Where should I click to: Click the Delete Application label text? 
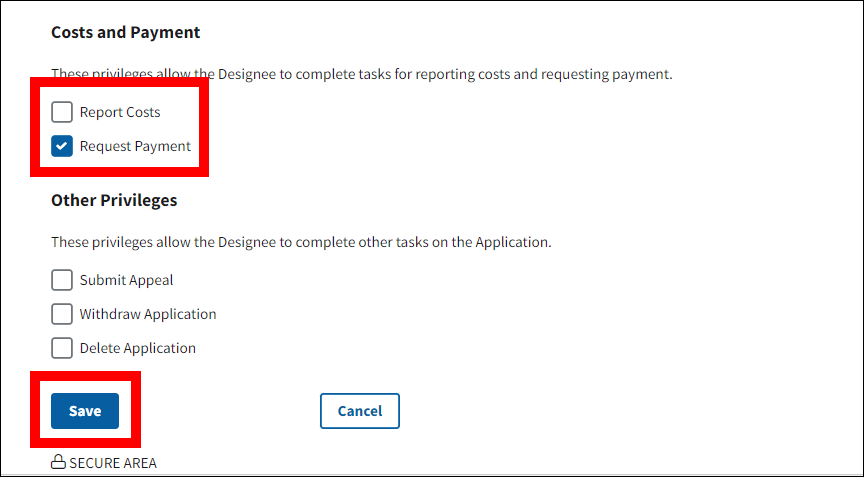click(x=138, y=348)
